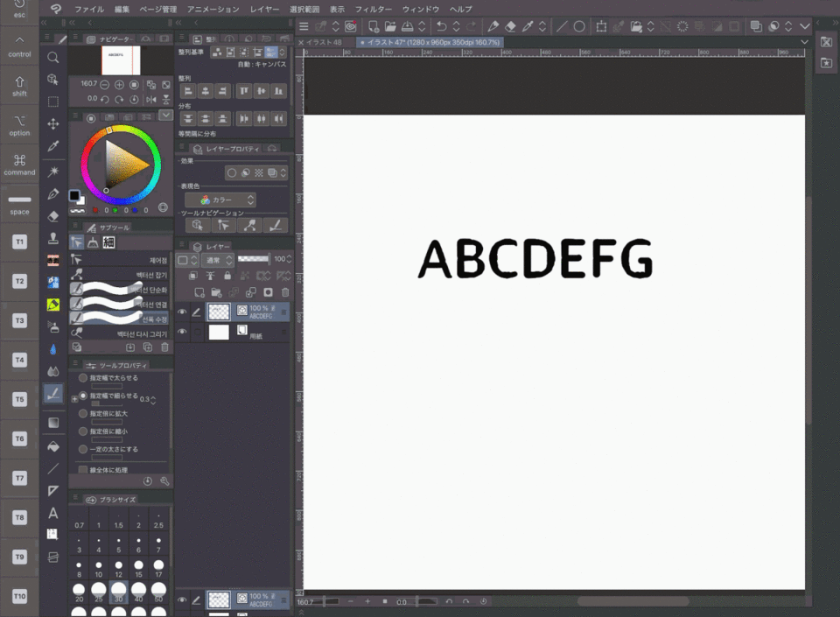Click Navigator zoom in plus icon
This screenshot has width=840, height=617.
point(120,85)
